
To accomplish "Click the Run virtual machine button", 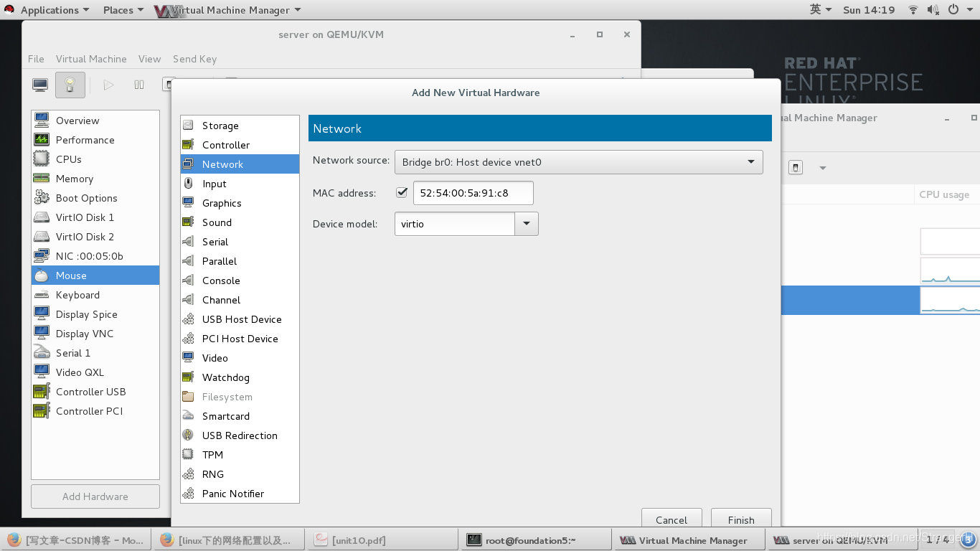I will pyautogui.click(x=108, y=85).
